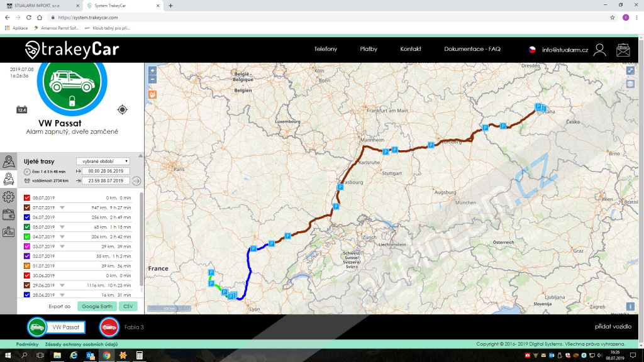Uncheck the 08.07.2019 route checkbox

pos(27,198)
